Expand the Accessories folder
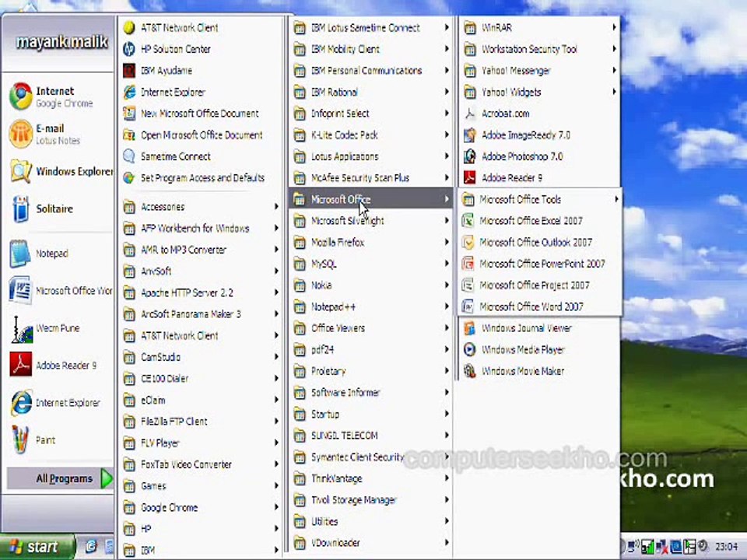The image size is (747, 560). [201, 207]
